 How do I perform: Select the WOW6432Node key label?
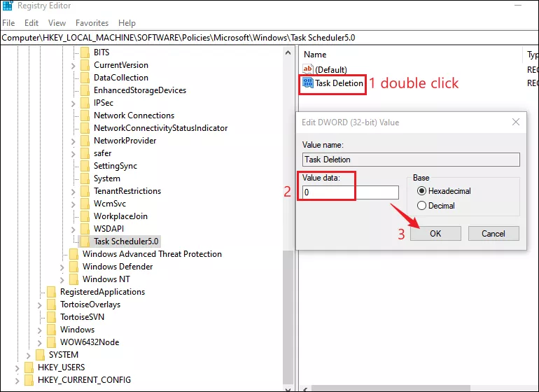[90, 342]
